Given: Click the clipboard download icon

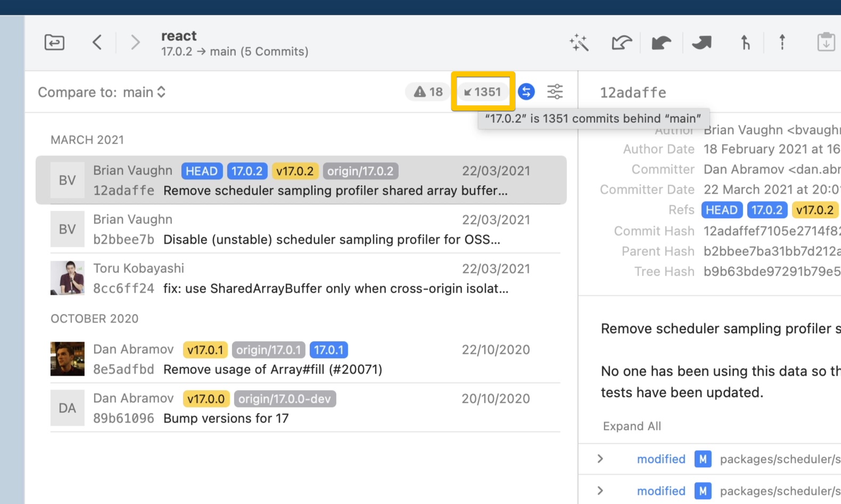Looking at the screenshot, I should 826,42.
